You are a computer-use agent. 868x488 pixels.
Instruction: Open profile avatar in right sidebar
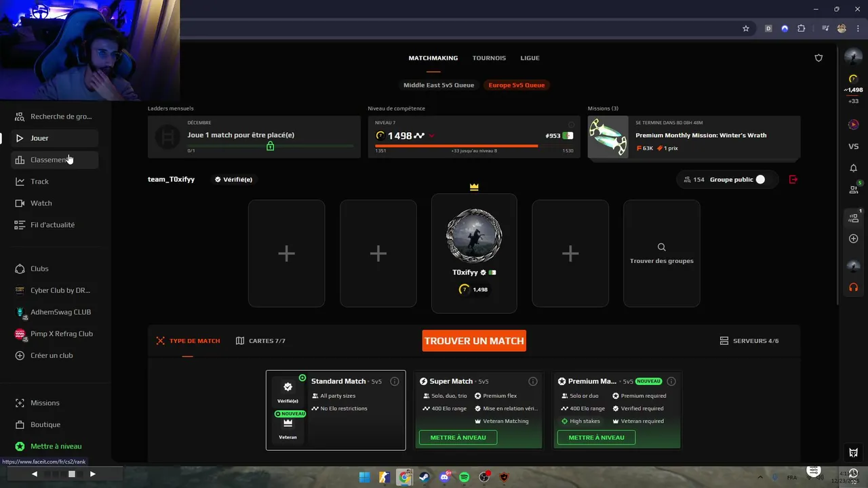click(x=853, y=58)
